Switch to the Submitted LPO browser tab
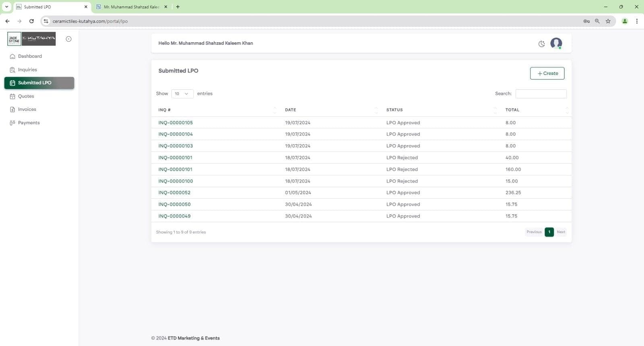 click(x=52, y=7)
